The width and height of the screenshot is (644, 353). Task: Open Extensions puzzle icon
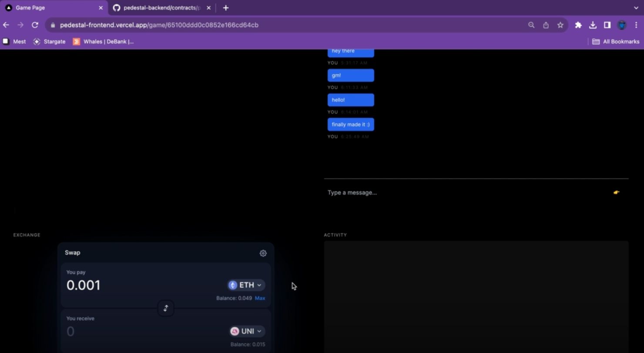pos(578,25)
